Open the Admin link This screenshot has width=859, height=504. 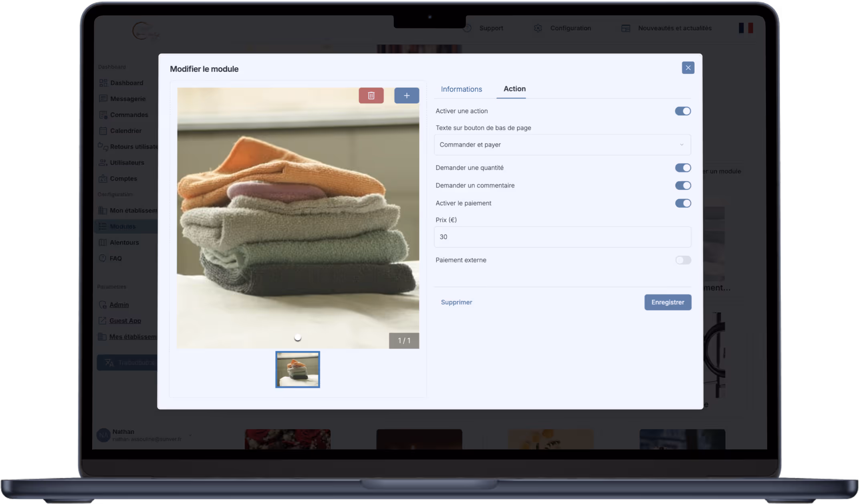119,305
